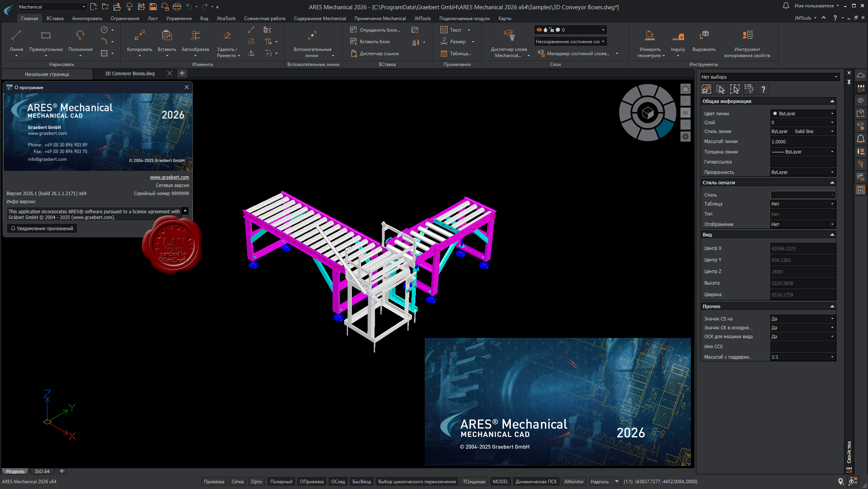Add a new sheet with plus button
The height and width of the screenshot is (489, 868).
pyautogui.click(x=62, y=471)
